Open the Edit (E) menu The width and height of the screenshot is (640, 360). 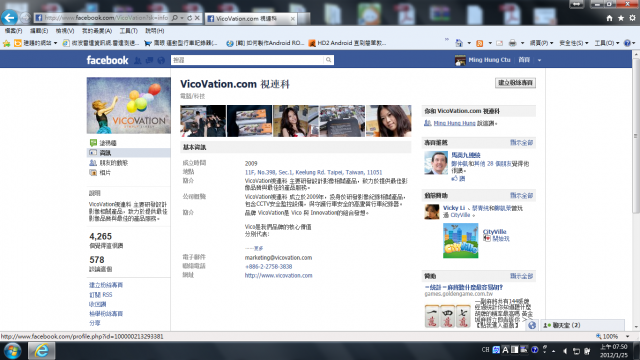pos(39,31)
